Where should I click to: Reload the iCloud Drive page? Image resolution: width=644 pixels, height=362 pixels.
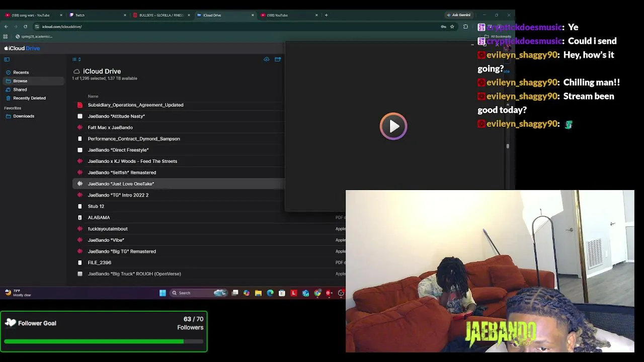click(x=25, y=27)
